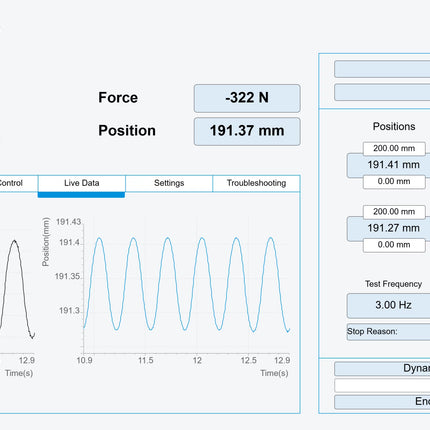This screenshot has height=430, width=430.
Task: Click the 10.9 x-axis tick label
Action: [84, 361]
